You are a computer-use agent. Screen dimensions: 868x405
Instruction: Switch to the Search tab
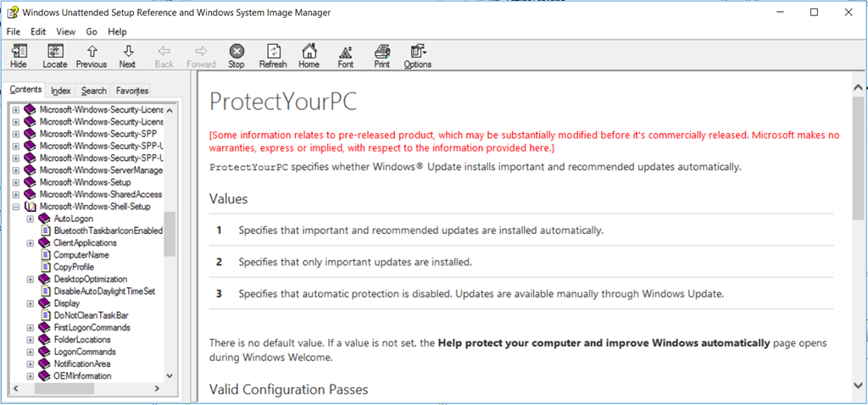pyautogui.click(x=94, y=91)
